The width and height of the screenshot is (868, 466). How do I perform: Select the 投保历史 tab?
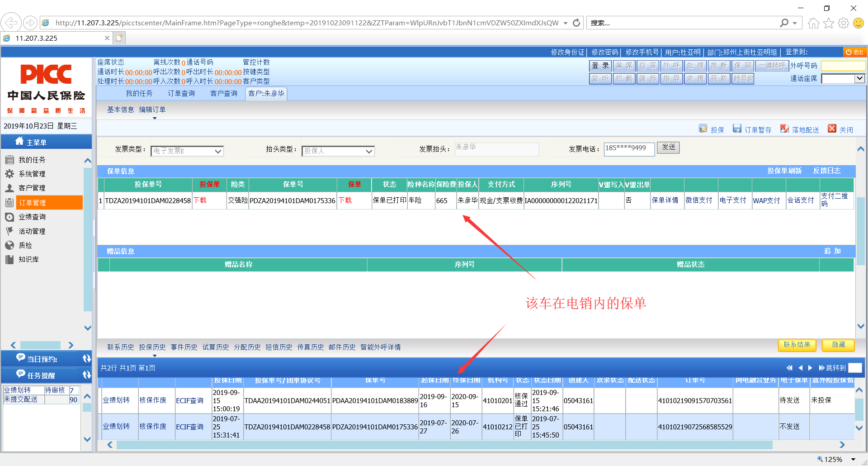click(x=152, y=347)
